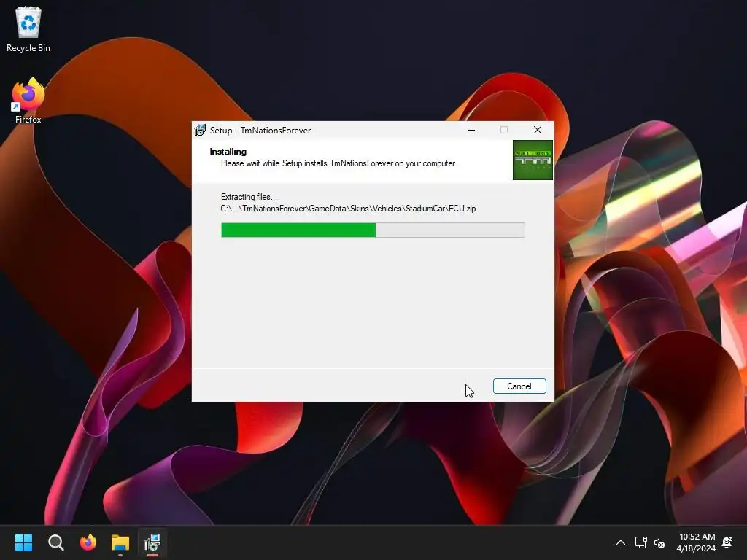Screen dimensions: 747x560
Task: Launch Firefox from the taskbar
Action: coord(88,542)
